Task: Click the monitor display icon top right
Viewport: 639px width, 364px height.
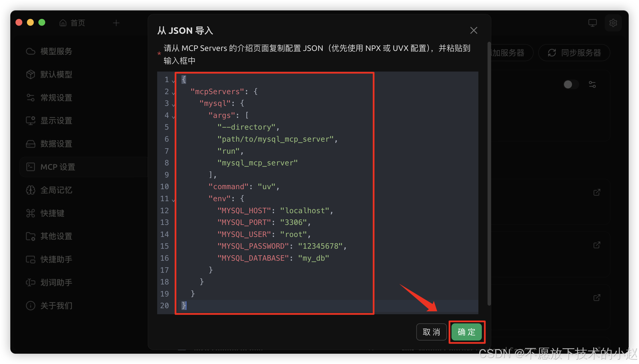Action: 592,23
